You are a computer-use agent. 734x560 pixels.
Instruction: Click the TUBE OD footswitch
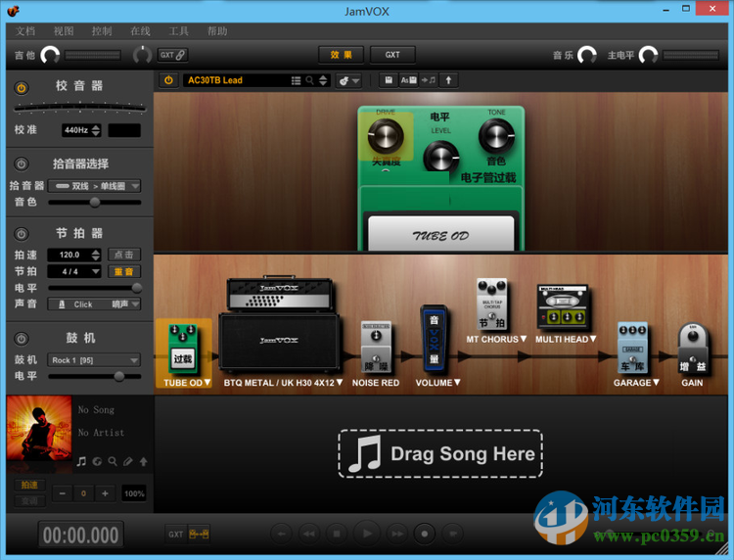click(x=441, y=233)
